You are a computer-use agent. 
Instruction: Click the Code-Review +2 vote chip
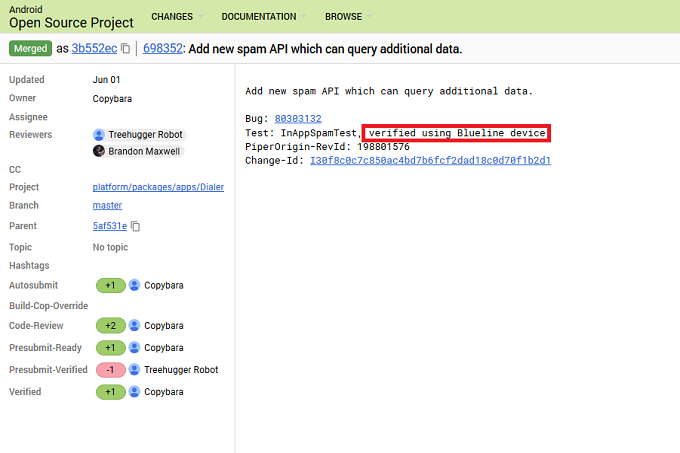pos(110,326)
